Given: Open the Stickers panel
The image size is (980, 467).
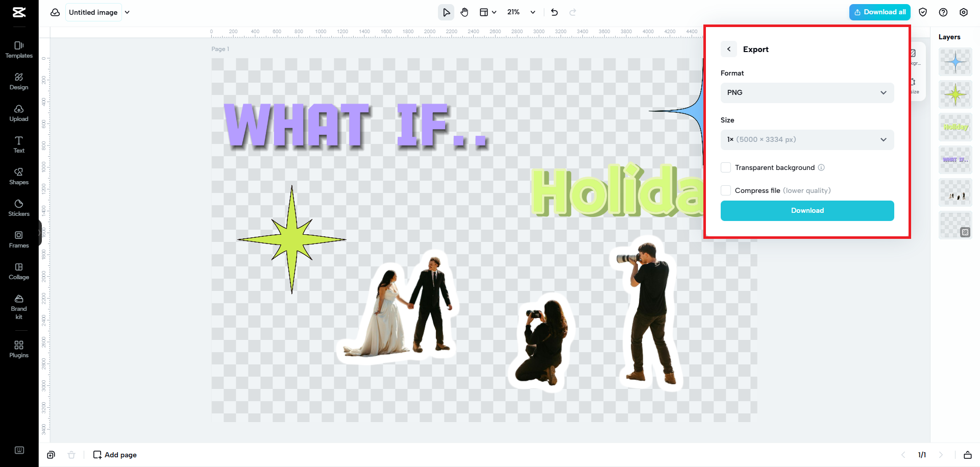Looking at the screenshot, I should (19, 208).
